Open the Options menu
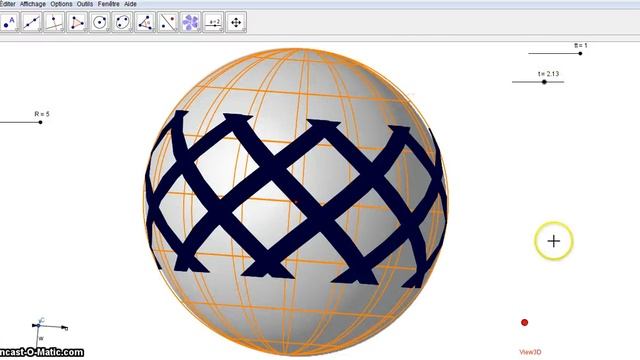Screen dimensions: 640x360 (x=61, y=4)
